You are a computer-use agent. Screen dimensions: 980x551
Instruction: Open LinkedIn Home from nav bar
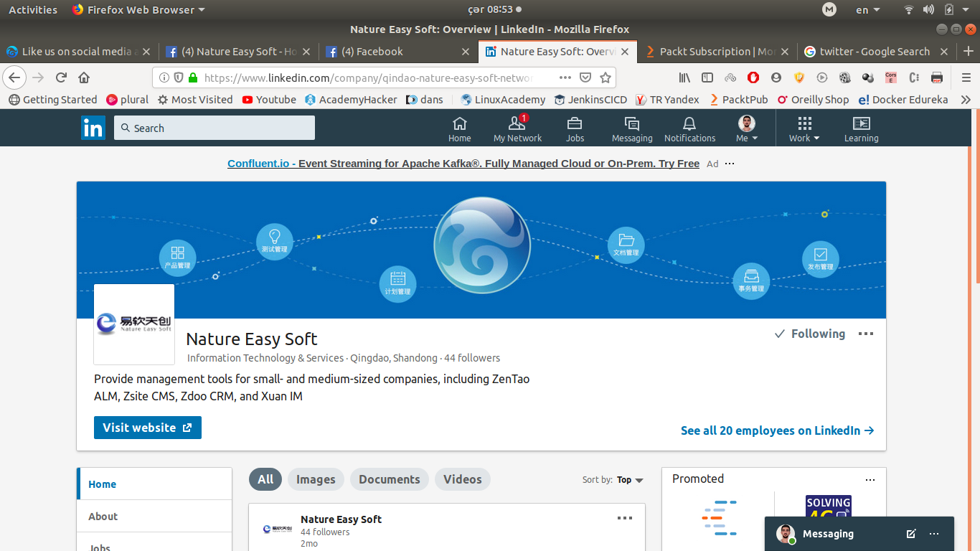tap(460, 129)
